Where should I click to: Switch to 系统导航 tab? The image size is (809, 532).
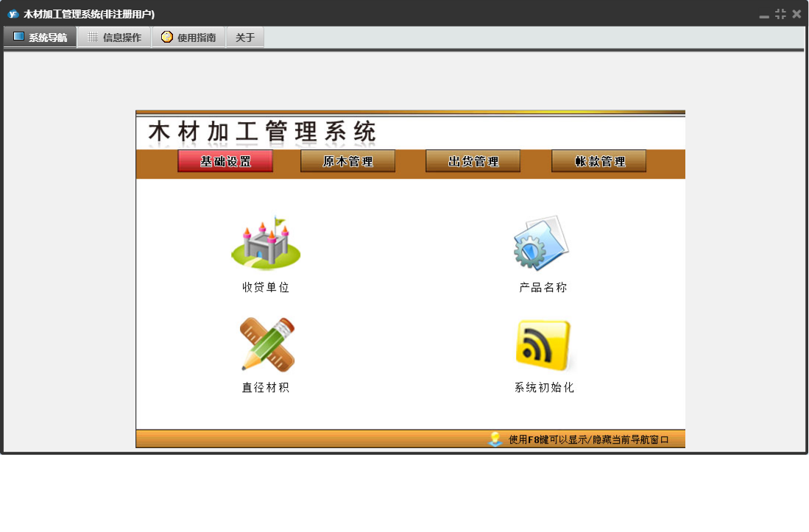(x=40, y=37)
